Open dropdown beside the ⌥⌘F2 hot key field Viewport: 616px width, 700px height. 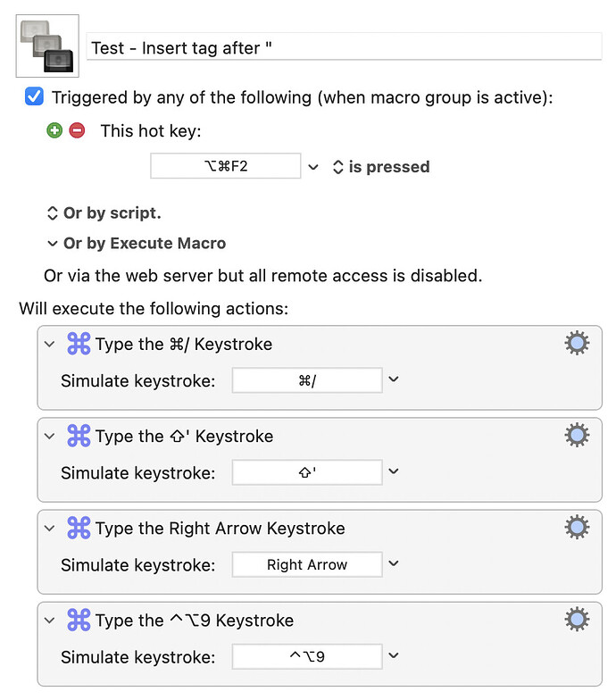[x=313, y=167]
